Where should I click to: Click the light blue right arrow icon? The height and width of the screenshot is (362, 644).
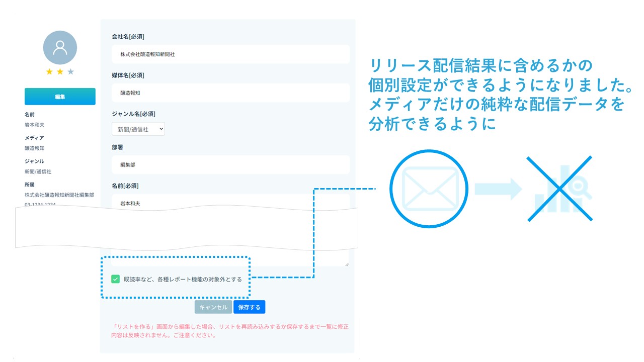coord(498,189)
